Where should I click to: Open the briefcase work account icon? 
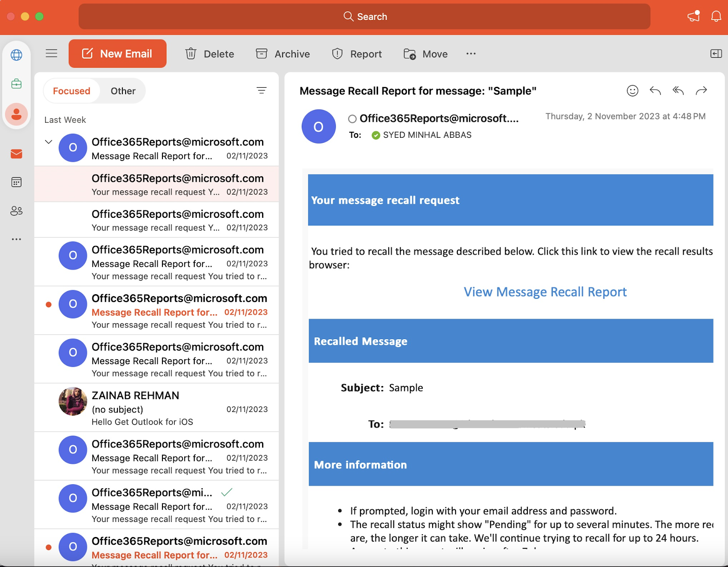coord(16,84)
